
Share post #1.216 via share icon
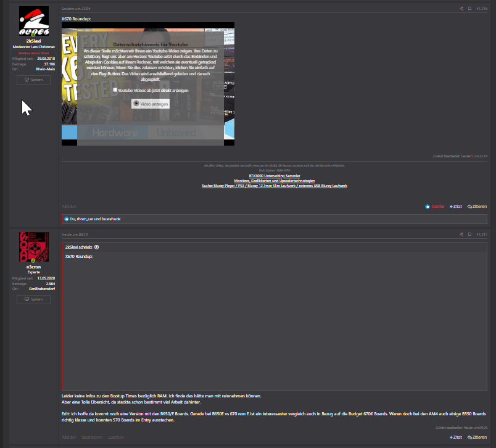tap(461, 9)
